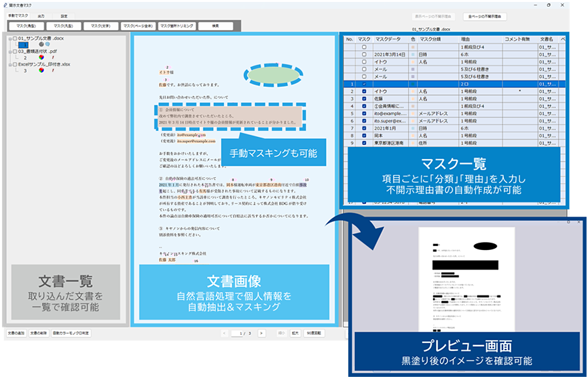This screenshot has height=377, width=588.
Task: Click the red exclamation icon on page 2 row
Action: [53, 57]
